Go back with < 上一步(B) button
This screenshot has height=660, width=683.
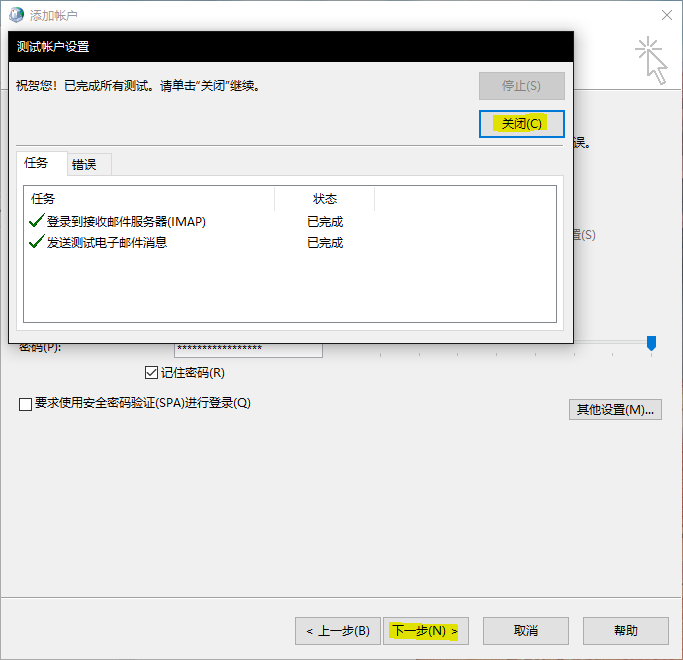(x=338, y=631)
